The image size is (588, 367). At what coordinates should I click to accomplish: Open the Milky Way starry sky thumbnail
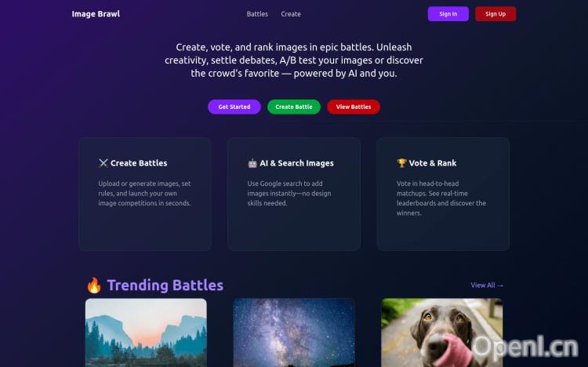click(x=294, y=332)
